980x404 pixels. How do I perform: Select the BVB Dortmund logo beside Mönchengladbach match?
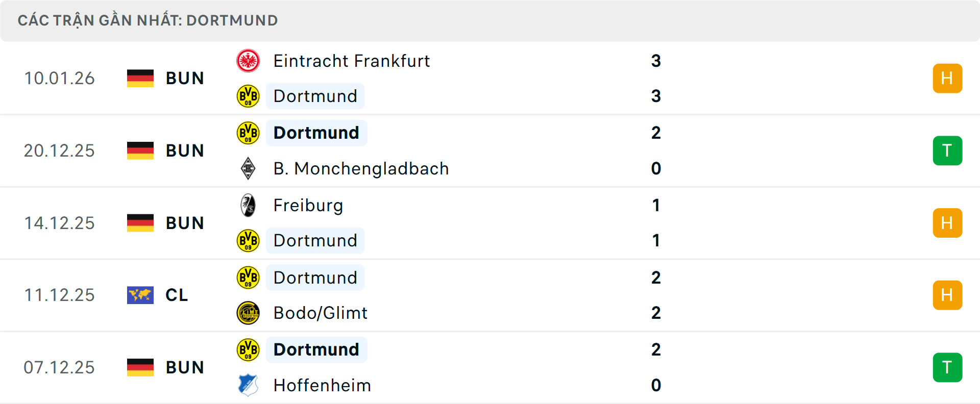coord(249,133)
